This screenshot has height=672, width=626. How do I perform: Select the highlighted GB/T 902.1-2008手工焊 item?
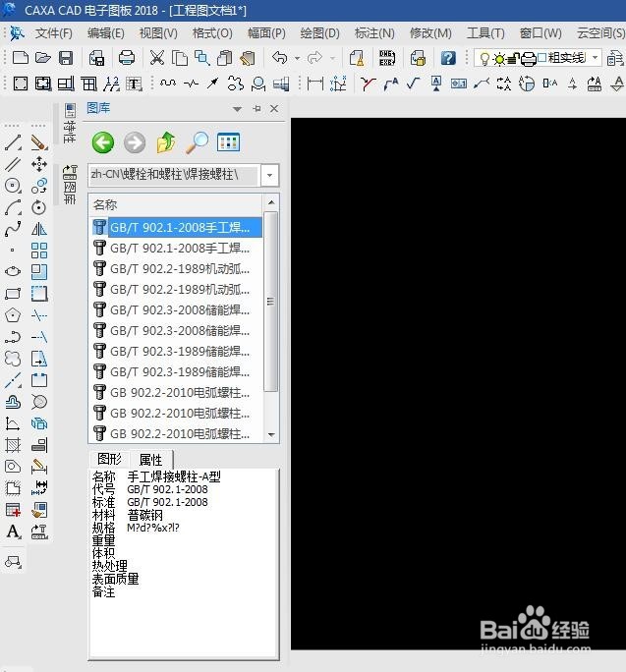(x=176, y=227)
